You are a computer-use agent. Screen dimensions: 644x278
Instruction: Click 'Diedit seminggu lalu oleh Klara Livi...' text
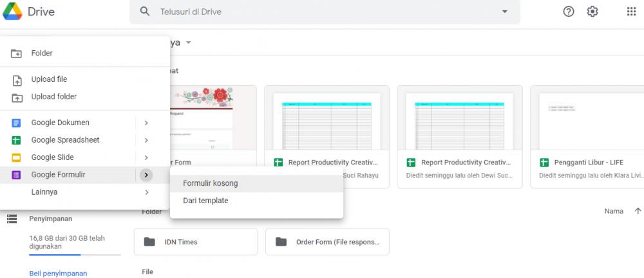(591, 175)
